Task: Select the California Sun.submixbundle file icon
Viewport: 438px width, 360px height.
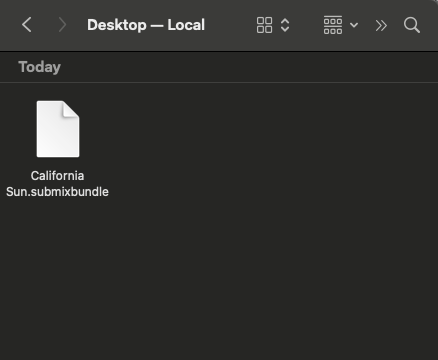Action: tap(58, 129)
